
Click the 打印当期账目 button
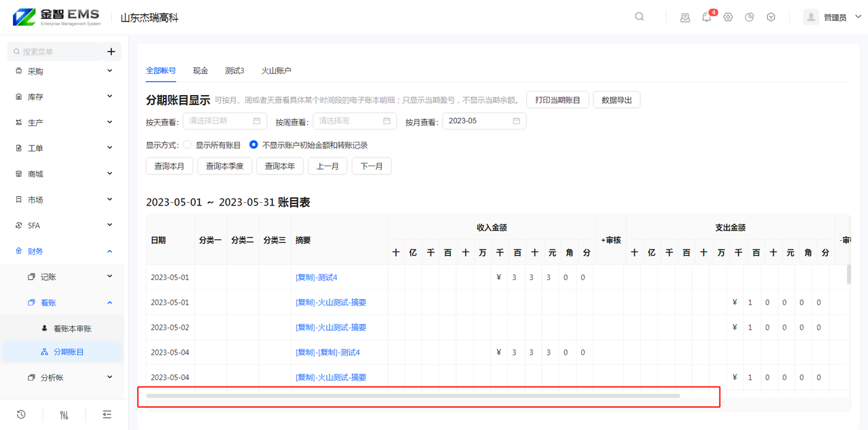click(557, 100)
